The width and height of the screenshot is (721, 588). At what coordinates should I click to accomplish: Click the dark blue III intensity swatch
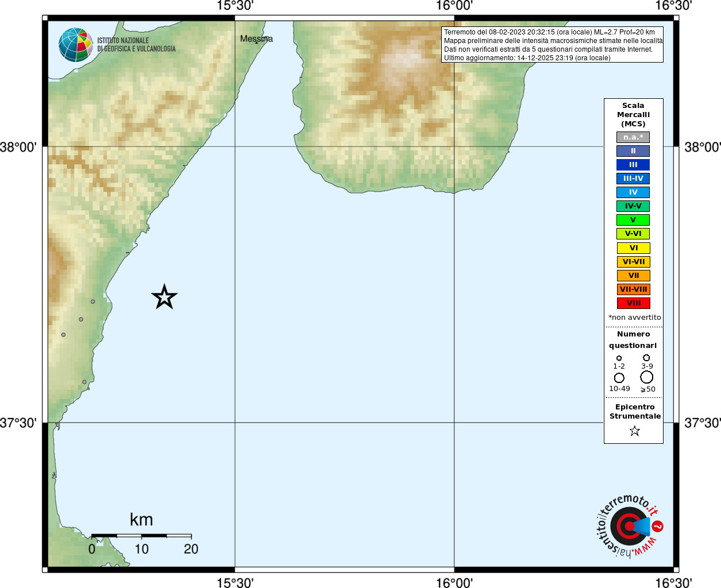[x=633, y=165]
